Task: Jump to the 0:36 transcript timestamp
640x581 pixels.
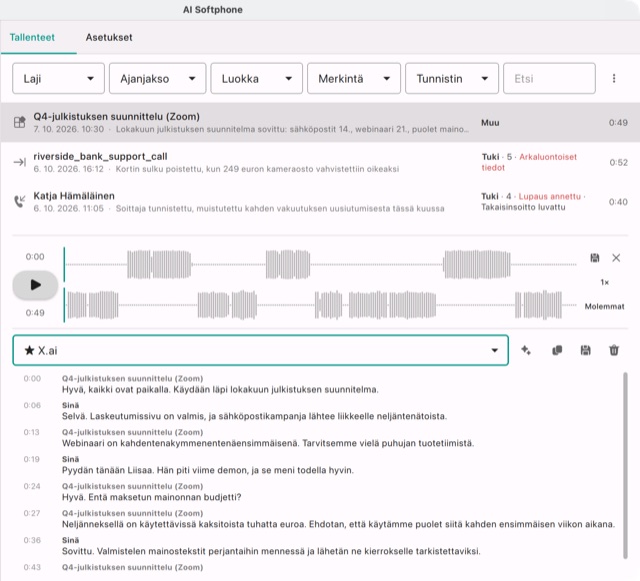Action: [x=32, y=540]
